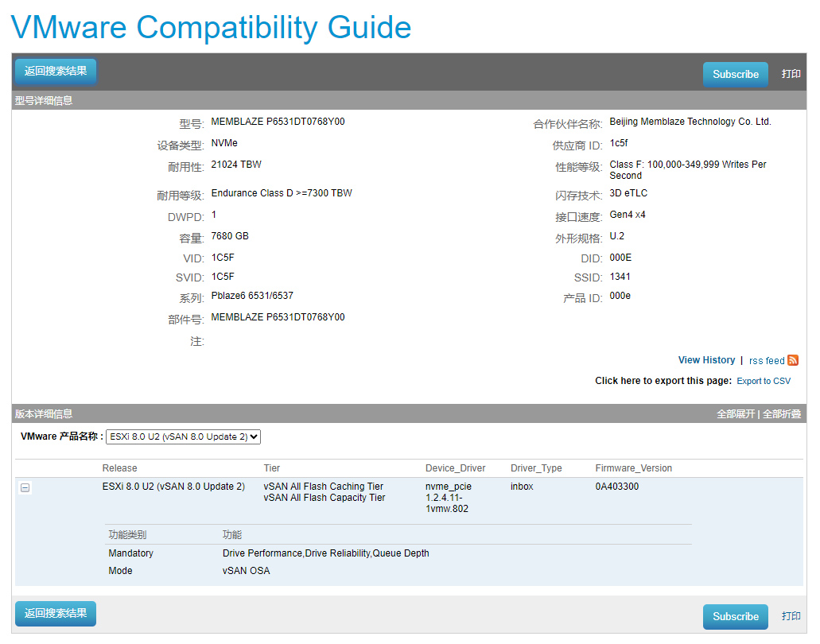The image size is (820, 644).
Task: Click the Driver_Type column header
Action: [536, 468]
